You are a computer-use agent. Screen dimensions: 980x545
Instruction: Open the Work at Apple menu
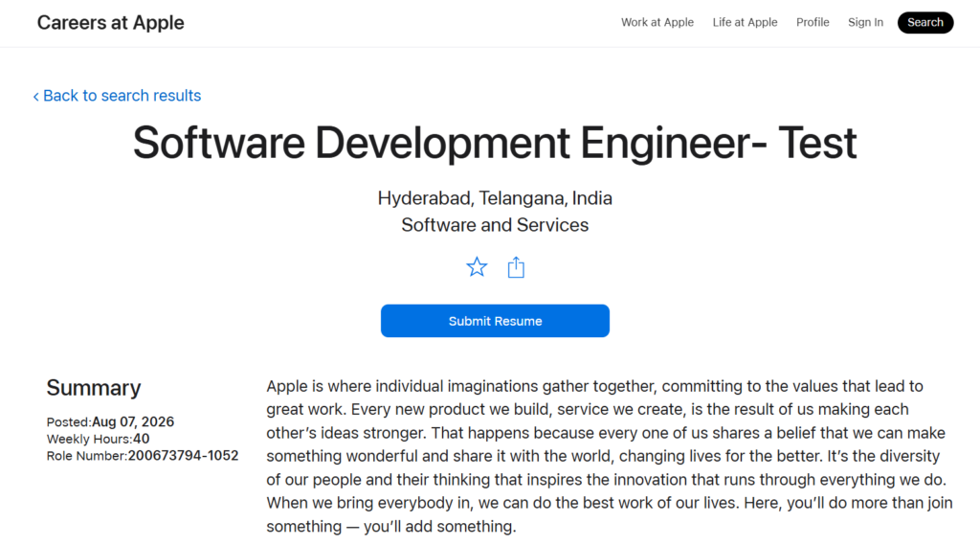tap(657, 23)
